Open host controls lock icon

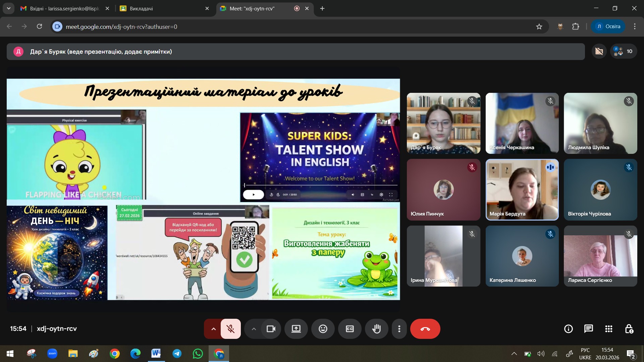tap(629, 329)
